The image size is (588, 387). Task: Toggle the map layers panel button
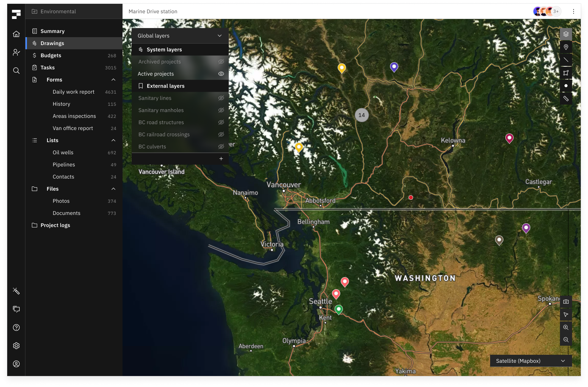(566, 34)
